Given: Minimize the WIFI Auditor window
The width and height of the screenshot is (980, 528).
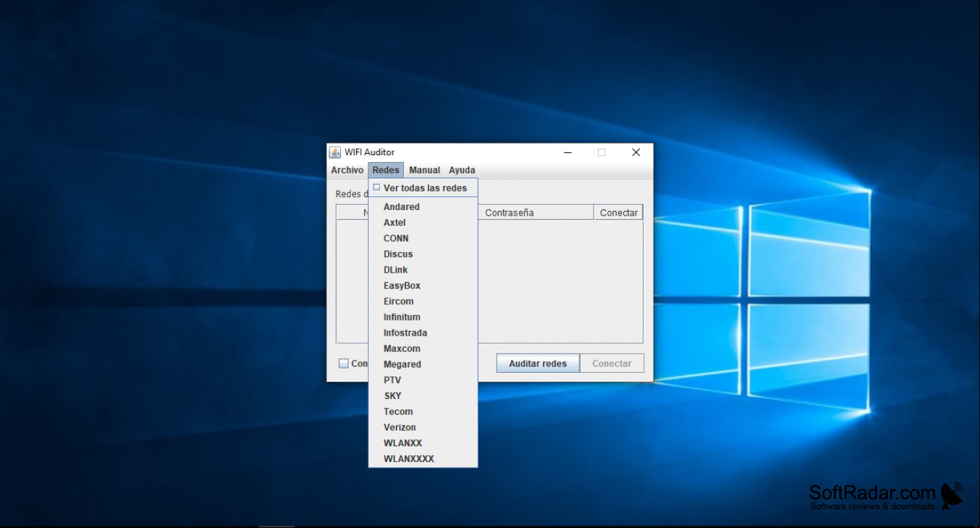Looking at the screenshot, I should (x=568, y=152).
